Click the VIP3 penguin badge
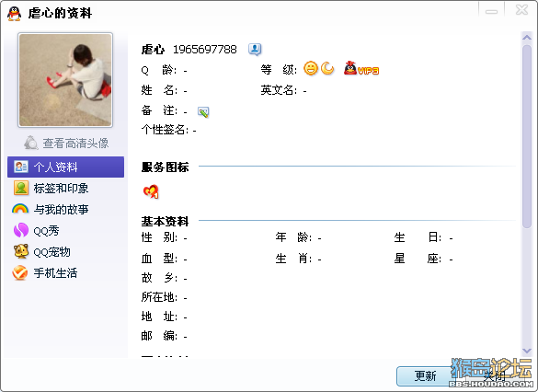This screenshot has height=392, width=538. (x=361, y=68)
